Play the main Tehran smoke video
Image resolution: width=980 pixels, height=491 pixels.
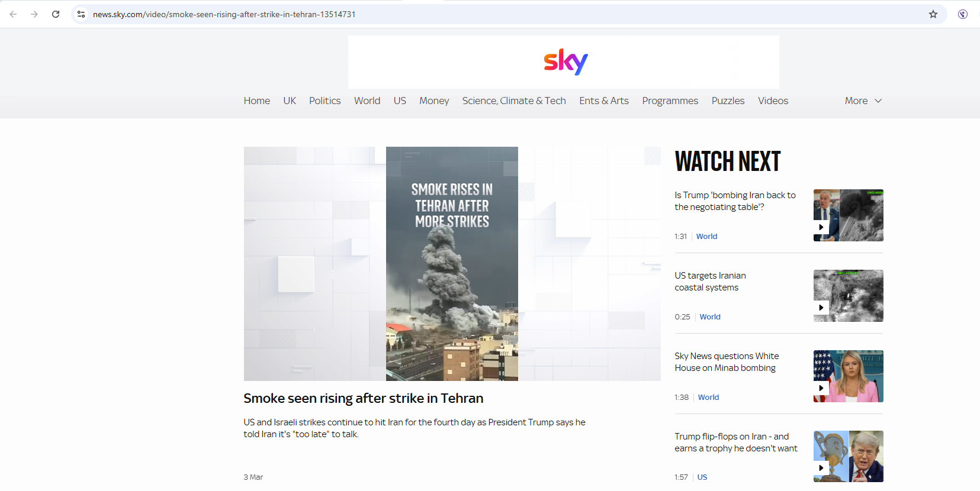(x=452, y=264)
